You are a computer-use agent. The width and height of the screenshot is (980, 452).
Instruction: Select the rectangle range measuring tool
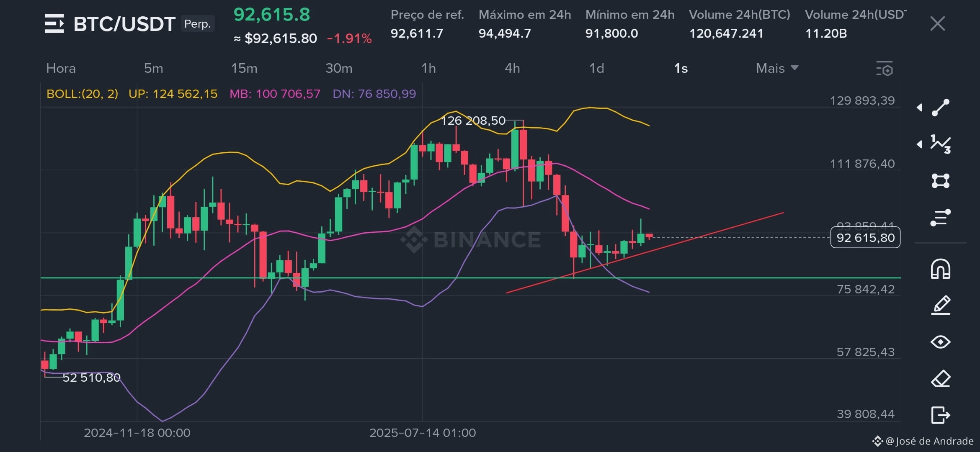coord(940,181)
